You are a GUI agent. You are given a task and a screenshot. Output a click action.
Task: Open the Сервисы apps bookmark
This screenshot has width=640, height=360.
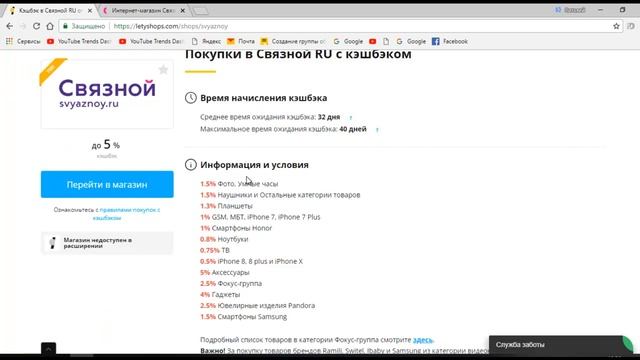pos(23,41)
